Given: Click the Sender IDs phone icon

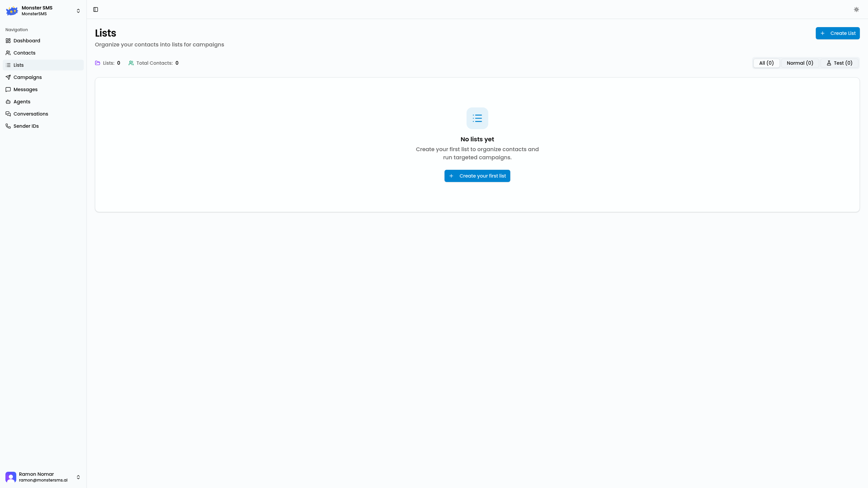Looking at the screenshot, I should point(8,126).
